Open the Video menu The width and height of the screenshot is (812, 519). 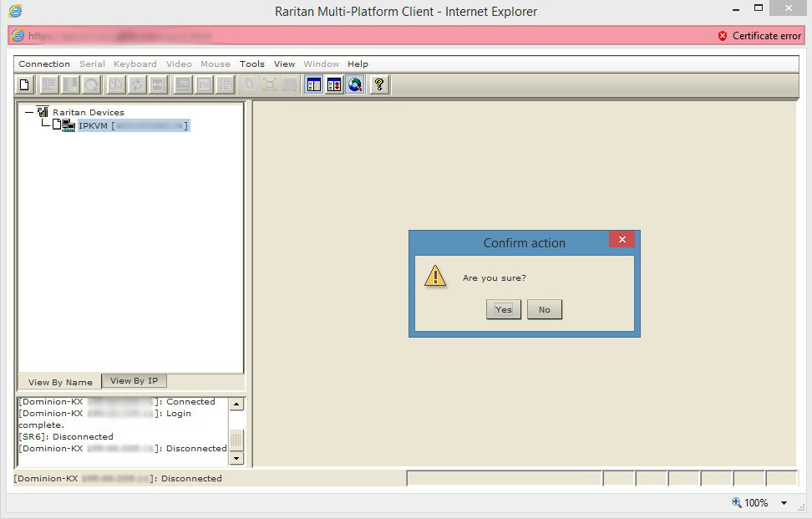(x=179, y=64)
